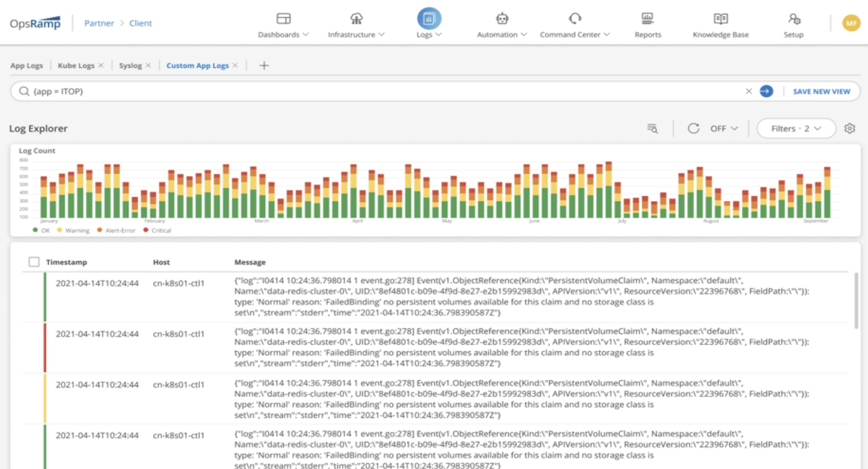The height and width of the screenshot is (469, 868).
Task: Select the Infrastructure icon in the navbar
Action: (356, 18)
